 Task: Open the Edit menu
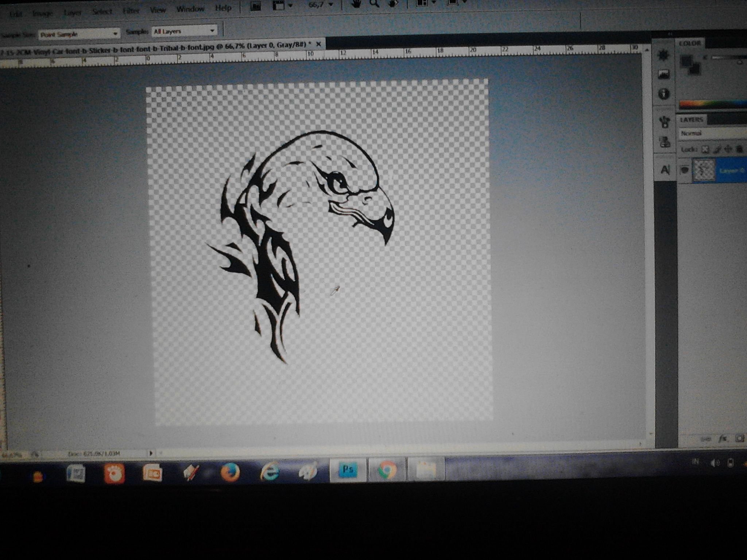pos(16,14)
